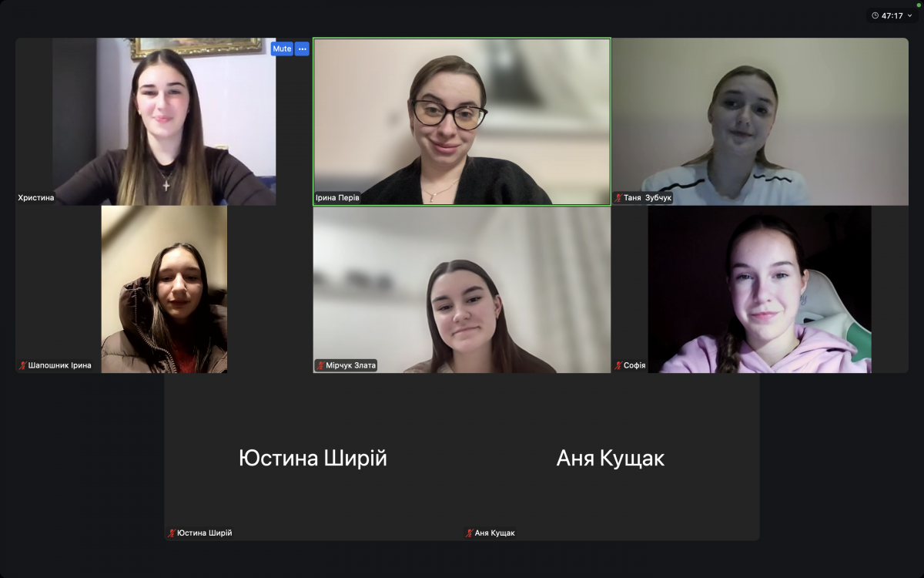This screenshot has width=924, height=578.
Task: Select Ірина Перів's active speaker video
Action: click(462, 122)
